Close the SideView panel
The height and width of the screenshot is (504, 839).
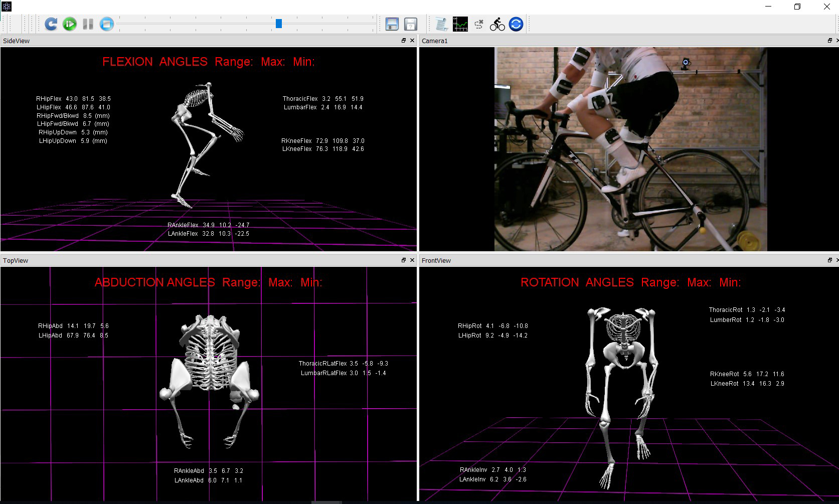[412, 41]
